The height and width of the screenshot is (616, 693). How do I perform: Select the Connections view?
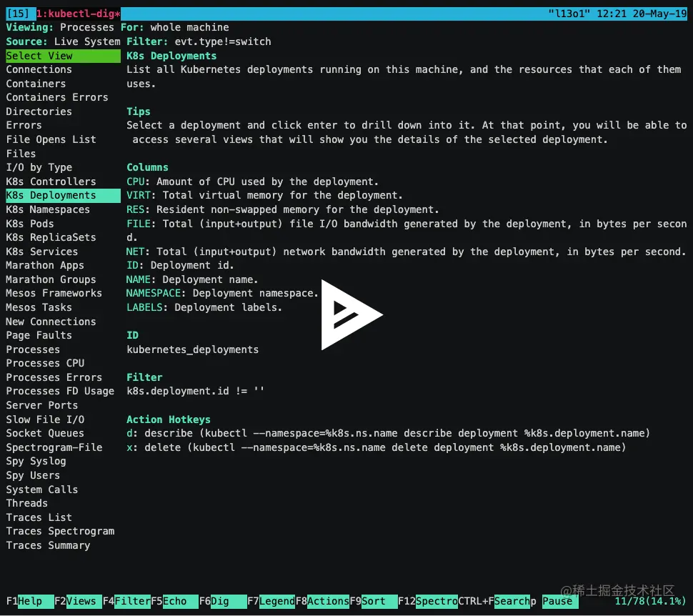coord(39,69)
